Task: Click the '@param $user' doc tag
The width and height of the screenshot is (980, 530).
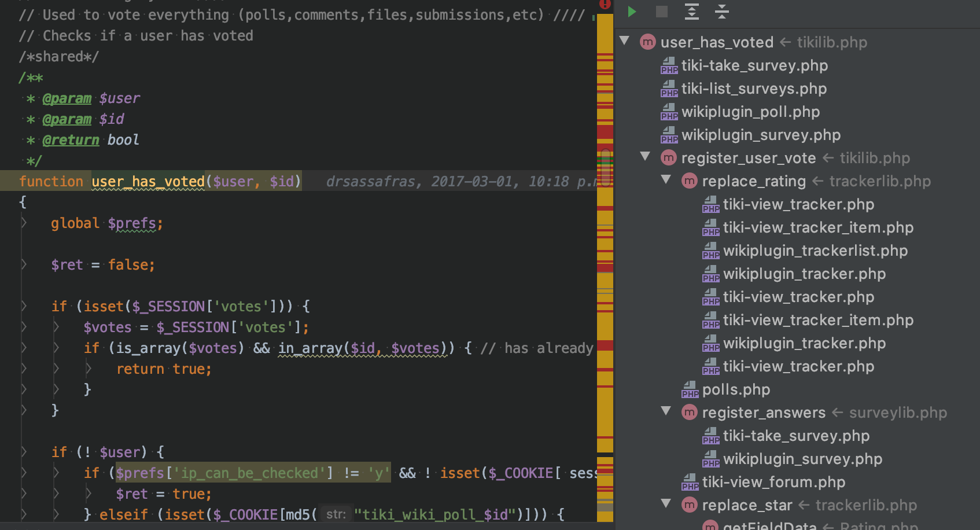Action: [91, 98]
